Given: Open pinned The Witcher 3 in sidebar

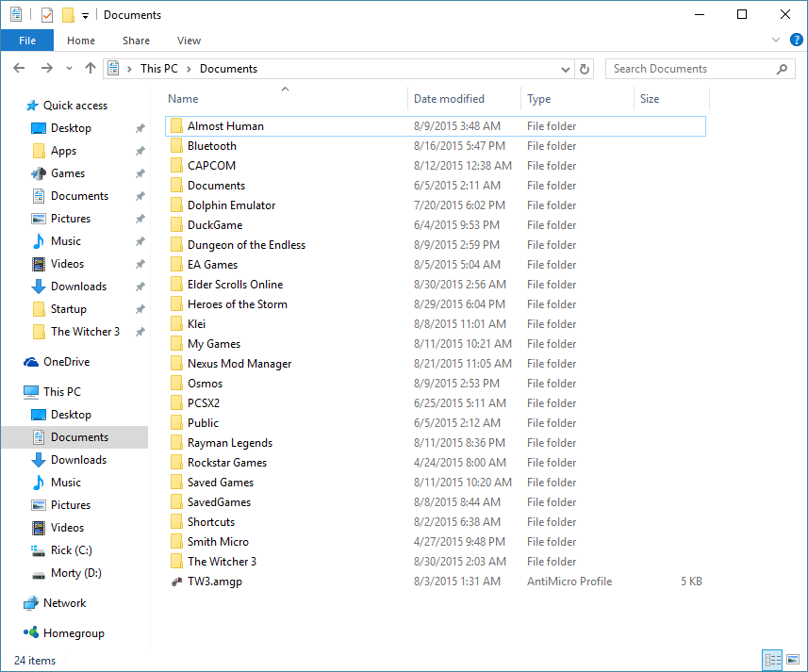Looking at the screenshot, I should [85, 332].
